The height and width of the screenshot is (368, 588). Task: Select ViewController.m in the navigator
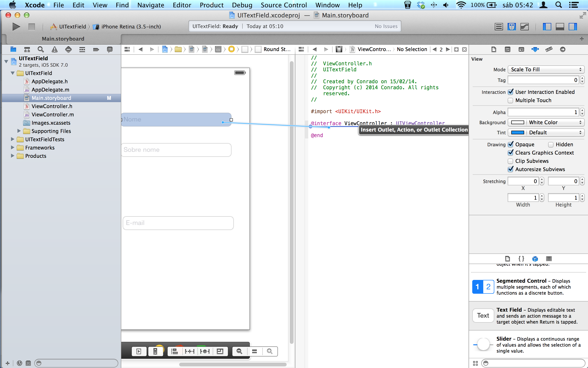(53, 114)
